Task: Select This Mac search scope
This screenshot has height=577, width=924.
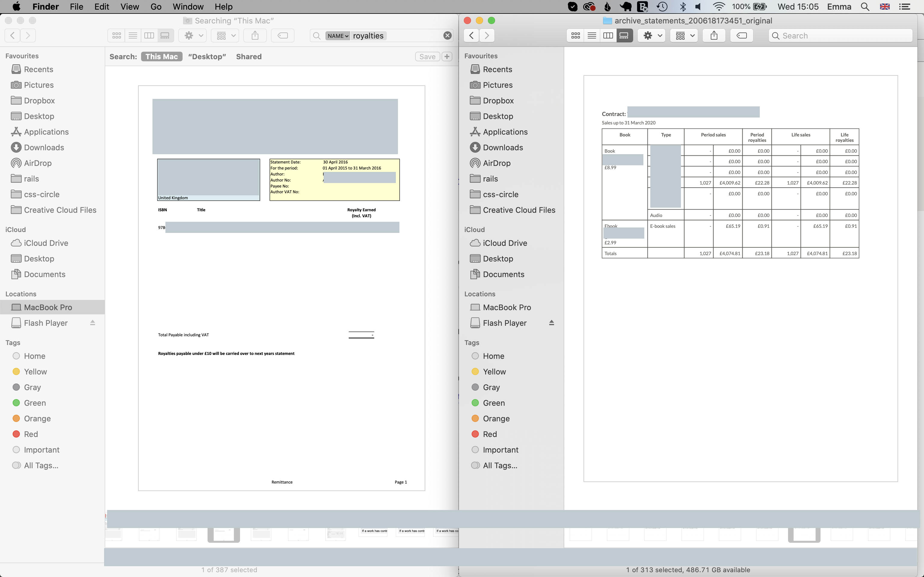Action: point(162,56)
